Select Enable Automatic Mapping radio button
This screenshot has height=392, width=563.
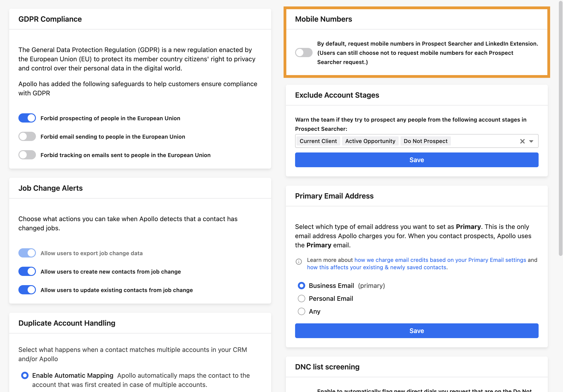[x=25, y=375]
